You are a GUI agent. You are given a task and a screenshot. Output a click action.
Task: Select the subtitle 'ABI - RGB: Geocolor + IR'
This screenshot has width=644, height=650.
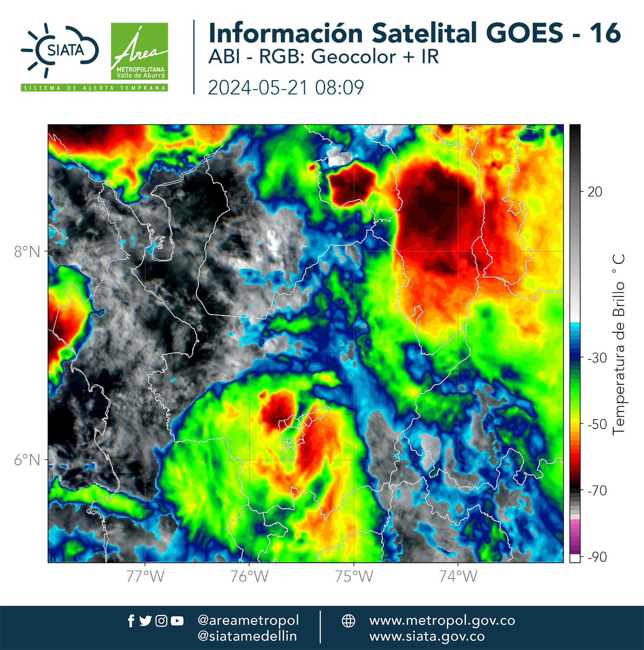(x=323, y=57)
